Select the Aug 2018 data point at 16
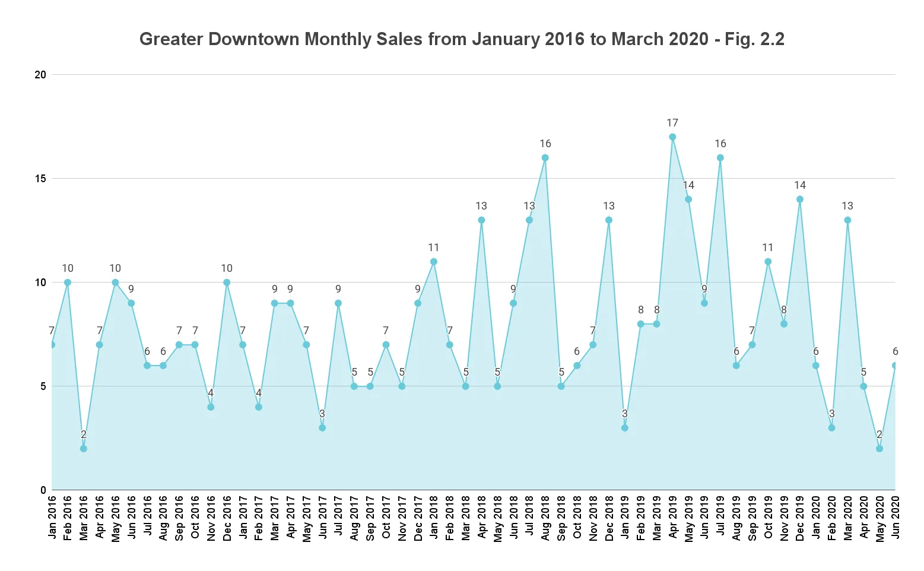The image size is (924, 571). pos(545,158)
